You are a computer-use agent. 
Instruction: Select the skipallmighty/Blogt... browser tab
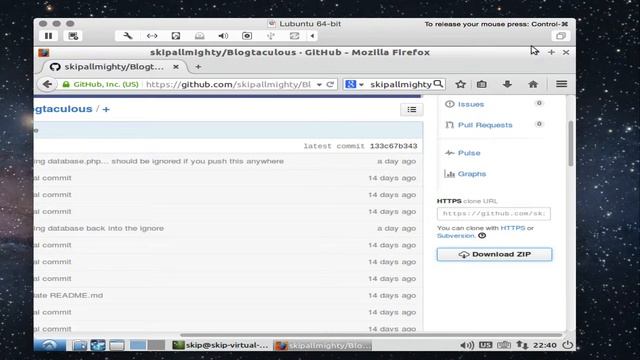point(114,67)
